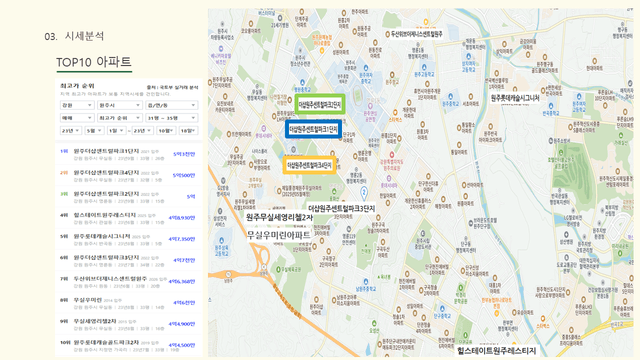Open rank 5 원주롯데캐슬시그니처 entry

(129, 239)
